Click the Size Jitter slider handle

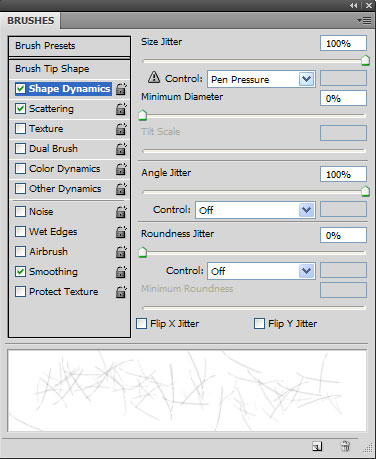(365, 60)
